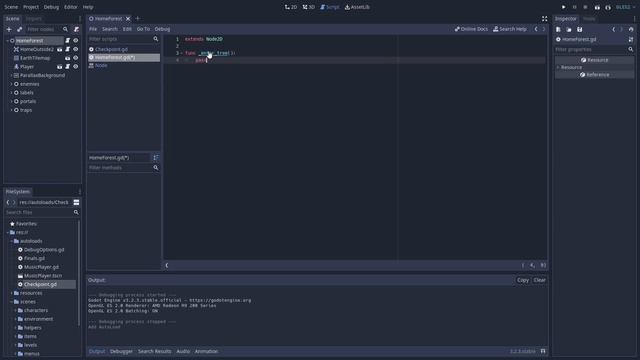Image resolution: width=640 pixels, height=360 pixels.
Task: Hide the Player node
Action: [76, 67]
